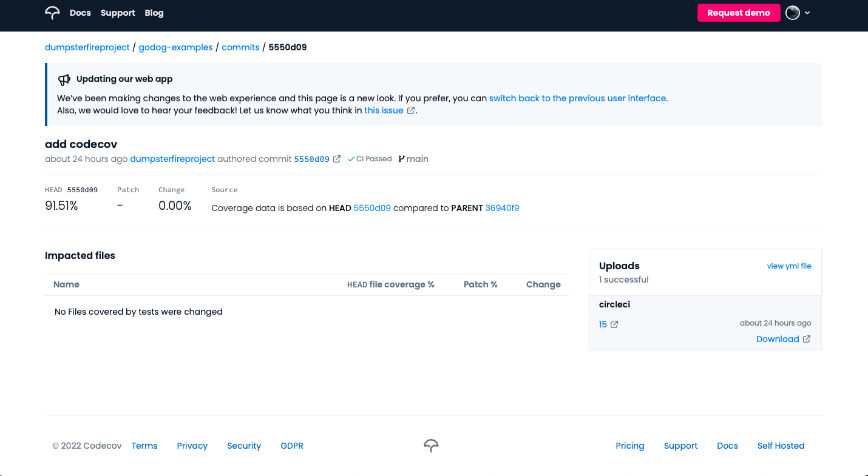Navigate to dumpsterfireproject breadcrumb
The image size is (868, 476).
pos(87,47)
